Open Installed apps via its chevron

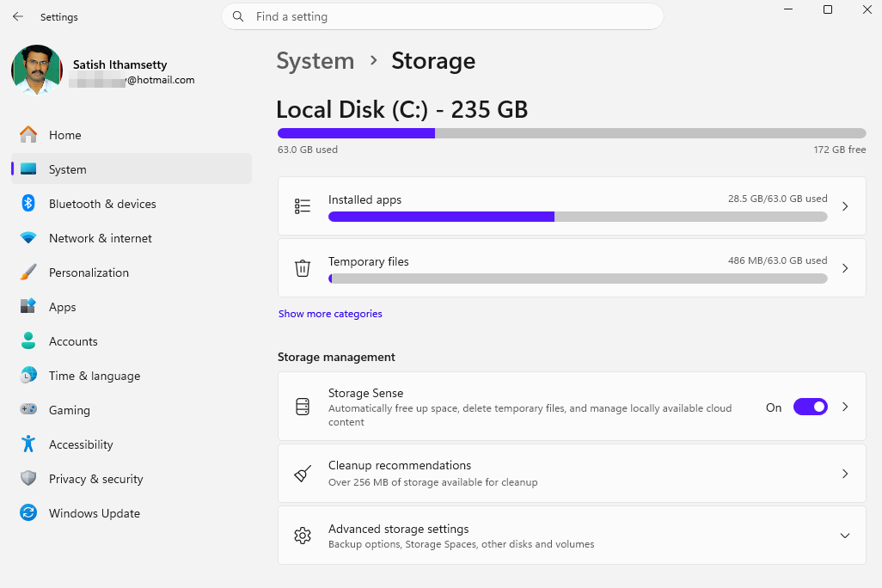(x=845, y=206)
